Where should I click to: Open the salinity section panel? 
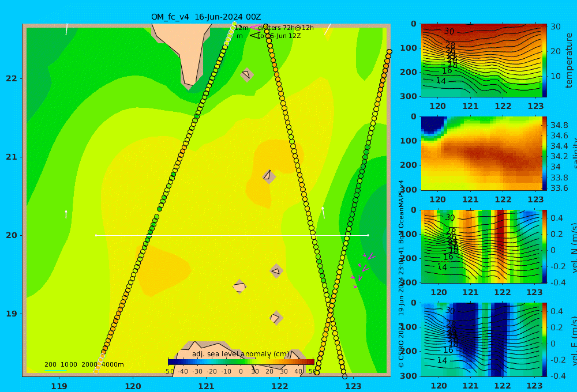(481, 153)
